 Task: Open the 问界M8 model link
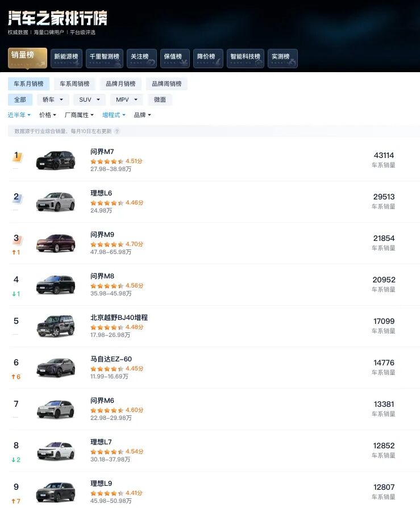point(102,276)
